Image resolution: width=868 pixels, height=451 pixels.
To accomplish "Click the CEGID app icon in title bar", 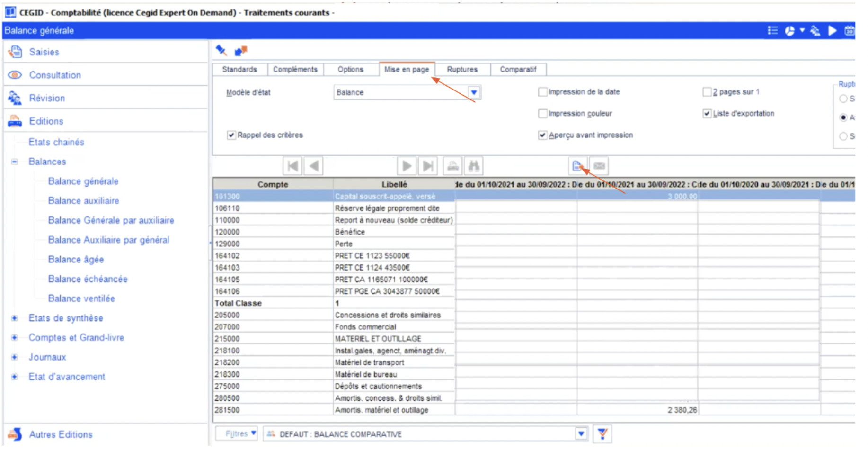I will click(x=10, y=12).
